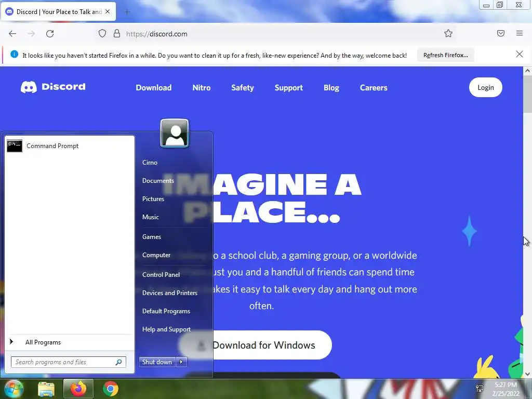Open Control Panel from the Start menu
Image resolution: width=532 pixels, height=399 pixels.
(161, 275)
